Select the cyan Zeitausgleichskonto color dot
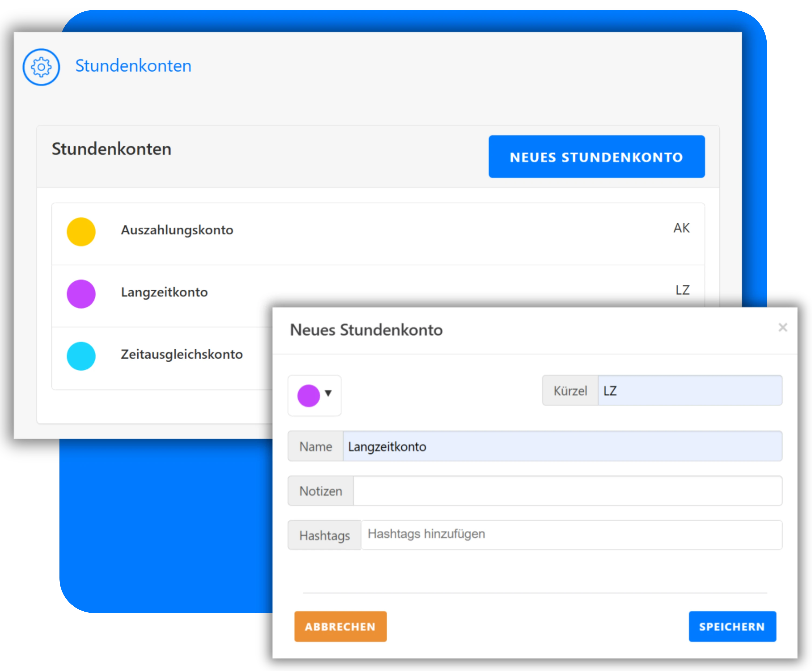Viewport: 812px width, 671px height. 81,356
